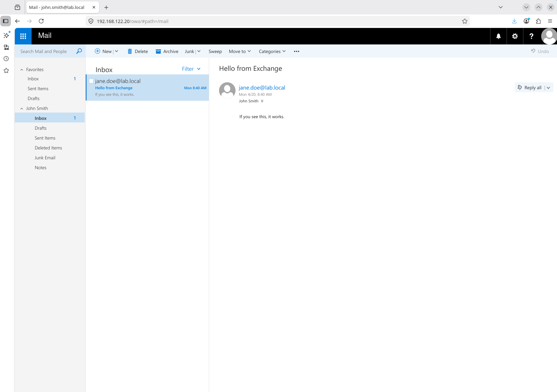The height and width of the screenshot is (392, 557).
Task: Open the app launcher grid icon
Action: [x=23, y=36]
